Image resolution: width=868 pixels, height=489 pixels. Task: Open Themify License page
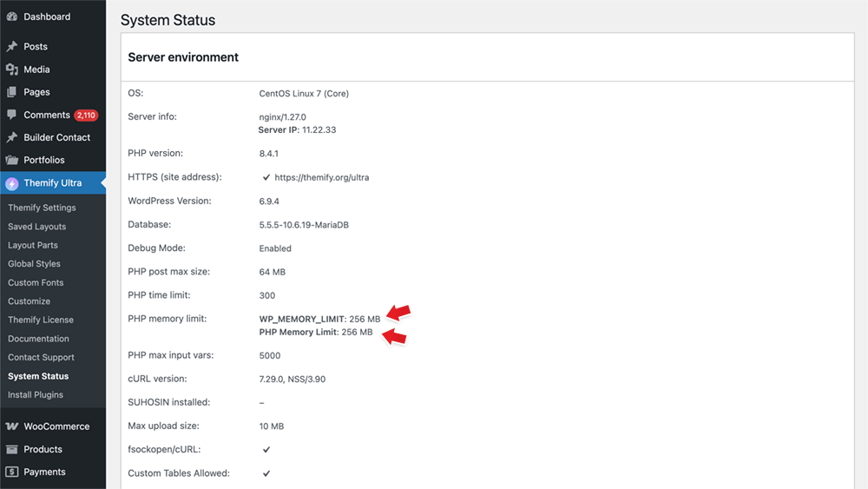pyautogui.click(x=41, y=320)
